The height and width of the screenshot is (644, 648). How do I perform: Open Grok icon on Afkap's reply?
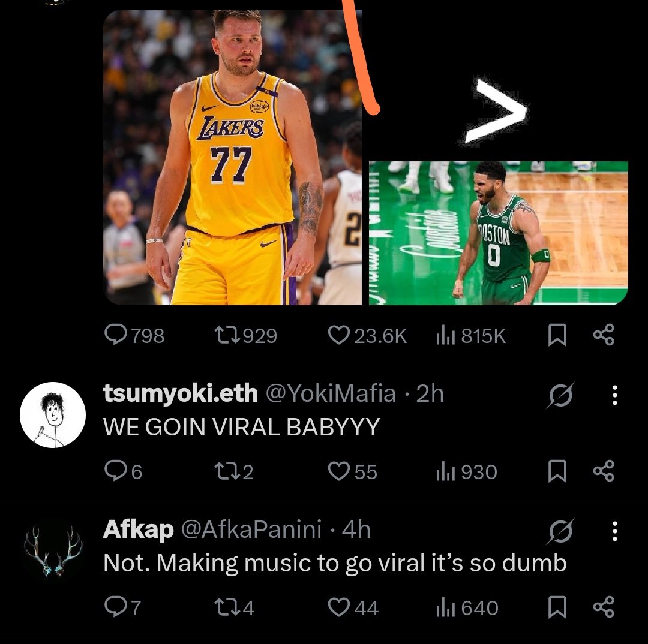coord(561,531)
